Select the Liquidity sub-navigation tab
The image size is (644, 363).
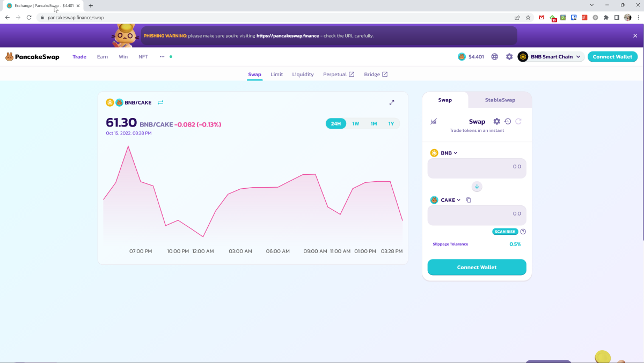(303, 75)
